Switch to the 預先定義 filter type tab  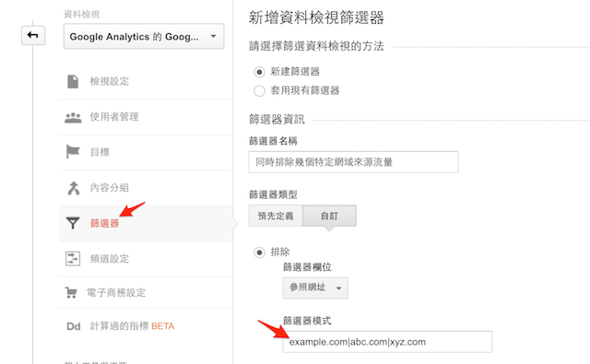point(276,216)
